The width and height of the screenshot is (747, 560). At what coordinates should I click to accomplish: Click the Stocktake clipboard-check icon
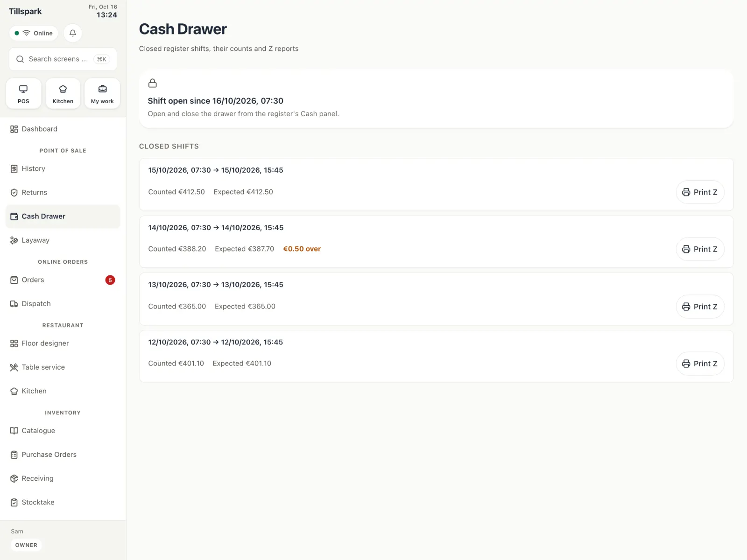coord(14,503)
